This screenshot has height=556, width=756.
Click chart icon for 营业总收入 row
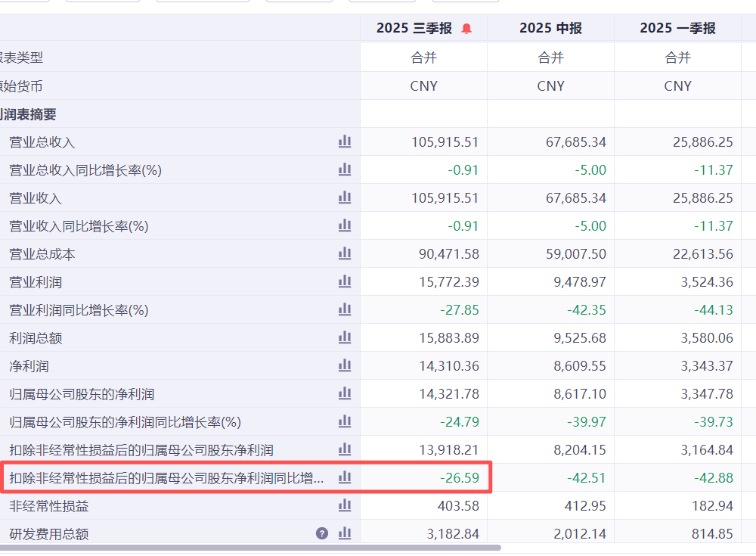point(345,141)
